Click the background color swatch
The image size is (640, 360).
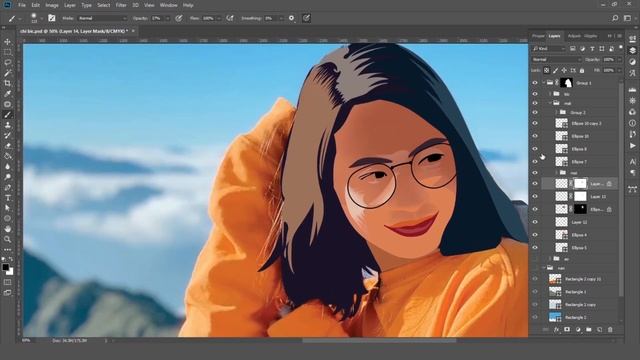coord(11,272)
